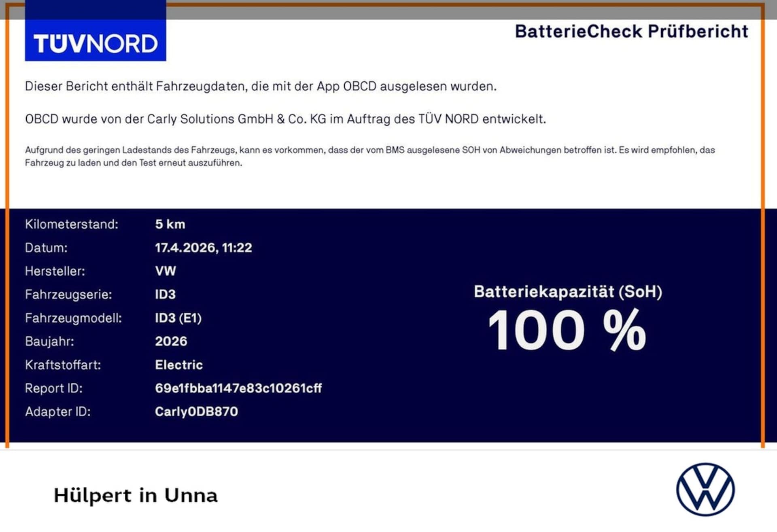
Task: Click the Fahrzeugmodell: label
Action: pos(73,318)
